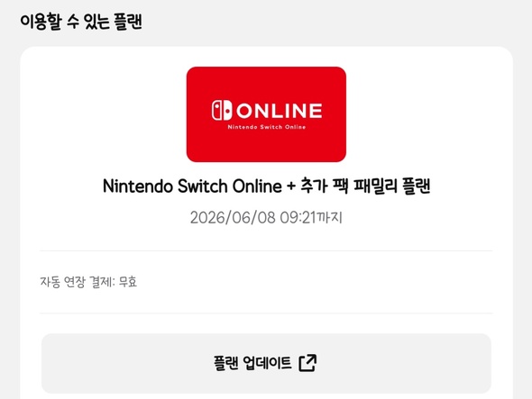
Task: Click the small Nintendo Switch Online caption
Action: pos(267,127)
